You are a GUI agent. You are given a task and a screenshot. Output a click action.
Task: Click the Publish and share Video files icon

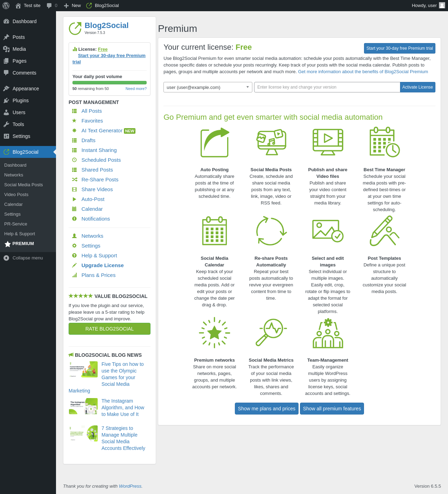click(328, 142)
